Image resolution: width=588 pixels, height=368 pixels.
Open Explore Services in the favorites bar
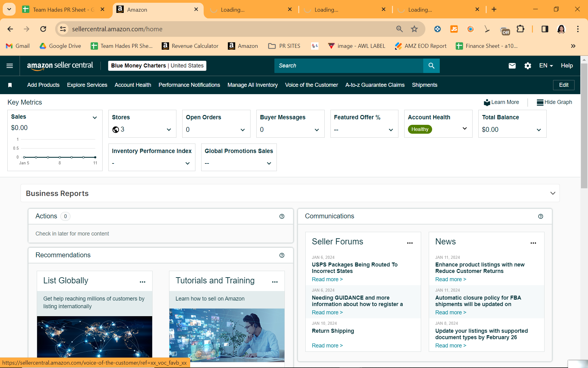click(87, 85)
